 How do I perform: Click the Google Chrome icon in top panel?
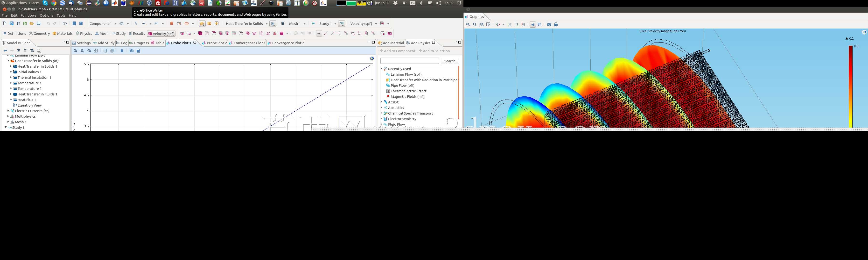[54, 3]
